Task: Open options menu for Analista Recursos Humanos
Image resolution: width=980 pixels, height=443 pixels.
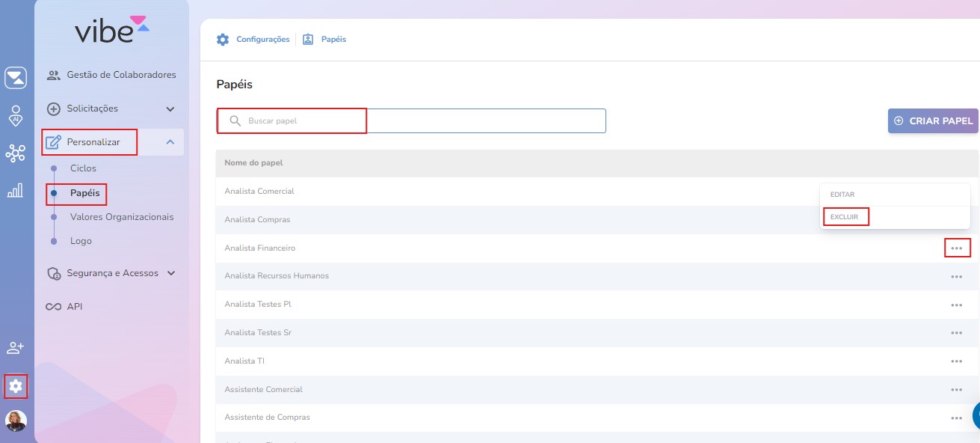Action: tap(957, 276)
